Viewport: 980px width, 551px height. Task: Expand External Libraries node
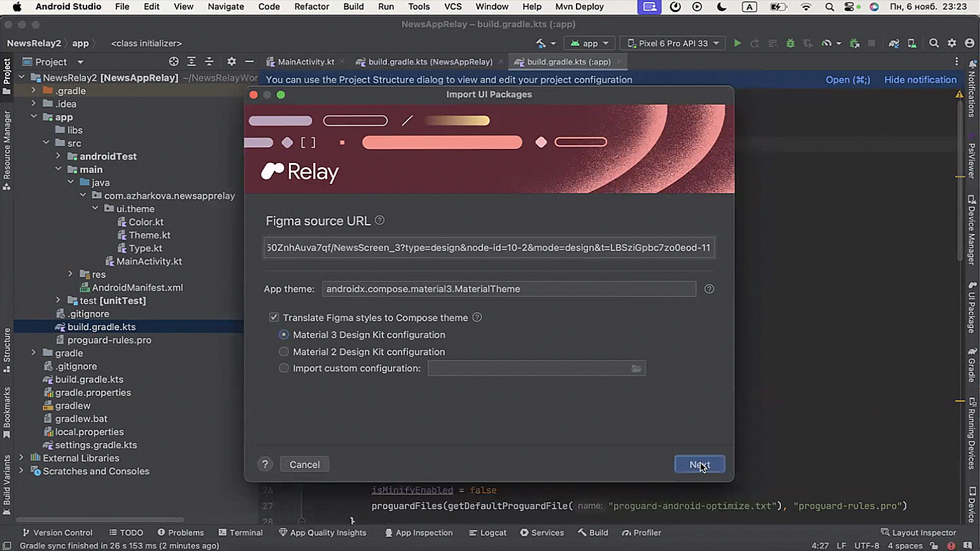(22, 458)
